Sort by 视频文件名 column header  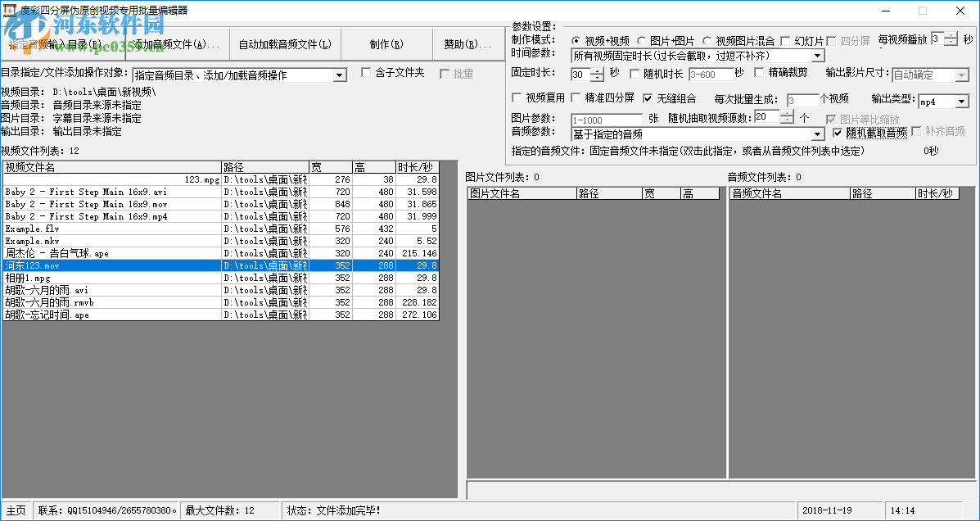[x=112, y=168]
